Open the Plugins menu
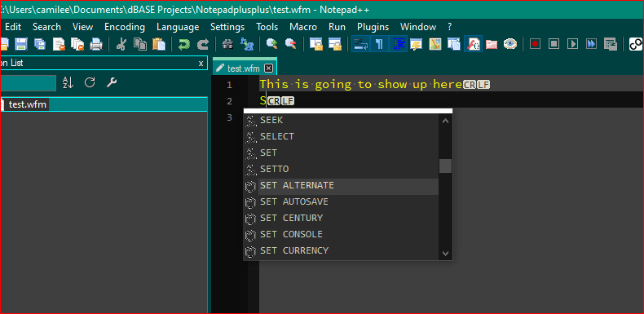644x314 pixels. [373, 27]
